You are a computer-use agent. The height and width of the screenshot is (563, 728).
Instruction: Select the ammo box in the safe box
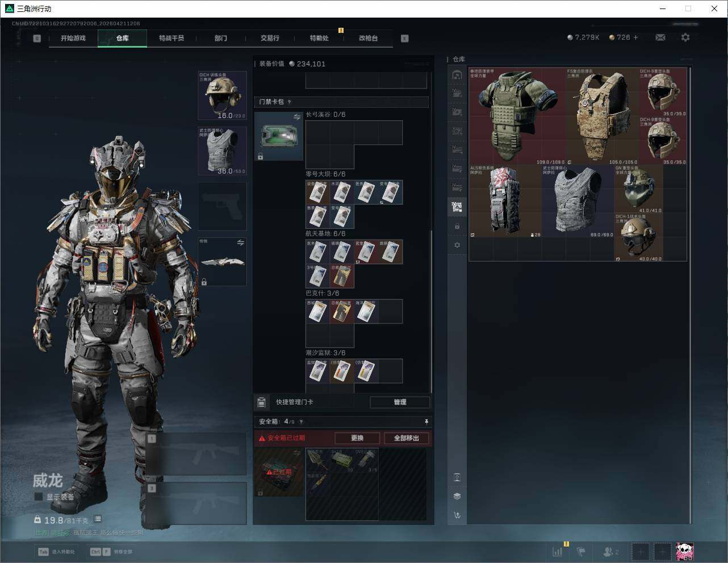342,460
